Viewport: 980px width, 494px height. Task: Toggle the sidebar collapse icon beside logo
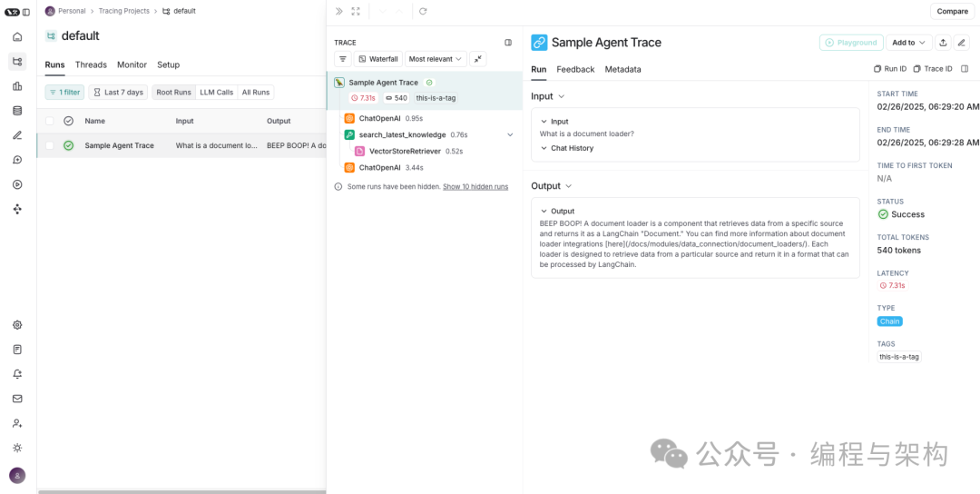26,12
